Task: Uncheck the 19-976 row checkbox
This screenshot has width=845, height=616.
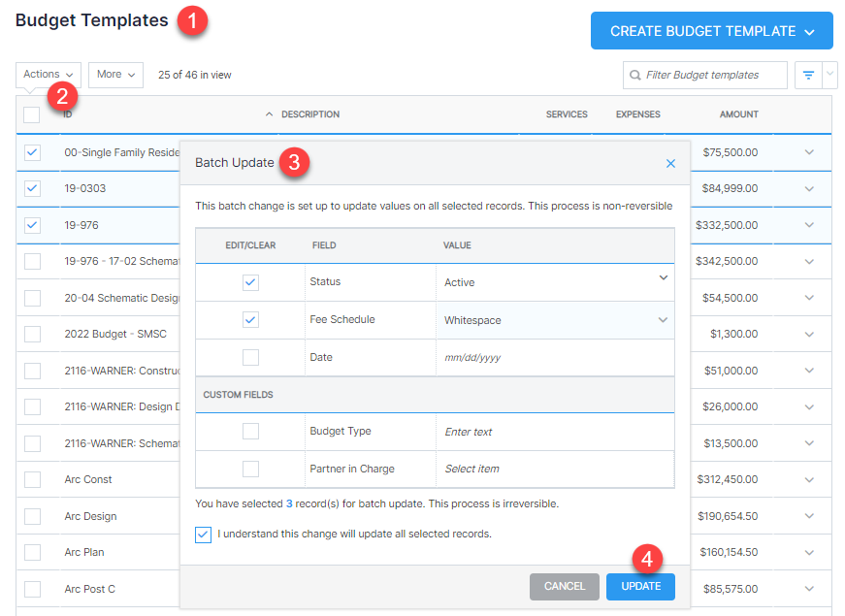Action: [x=32, y=225]
